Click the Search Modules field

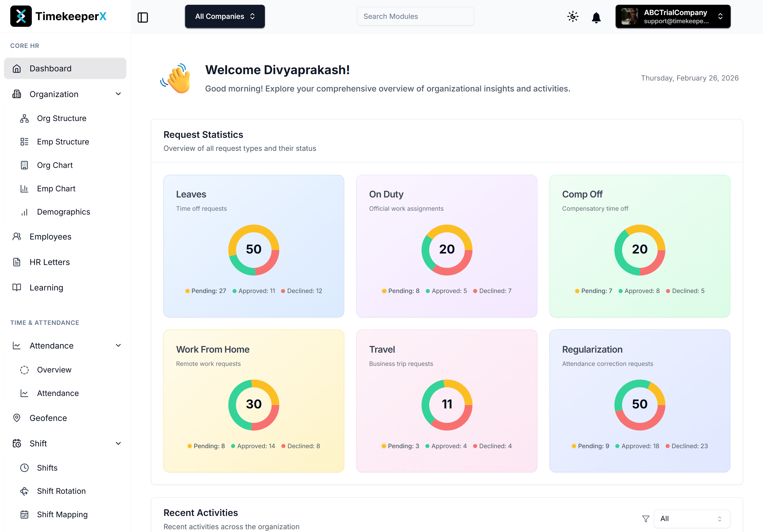pos(415,16)
